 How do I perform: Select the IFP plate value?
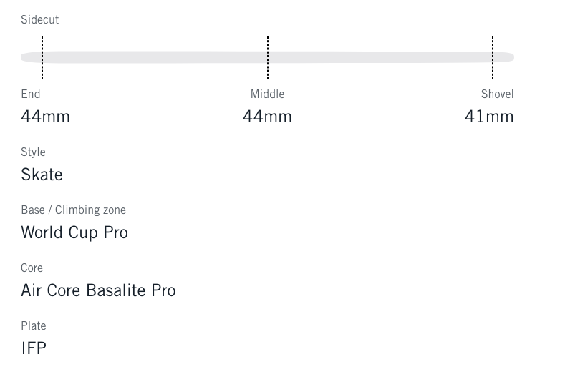point(34,348)
